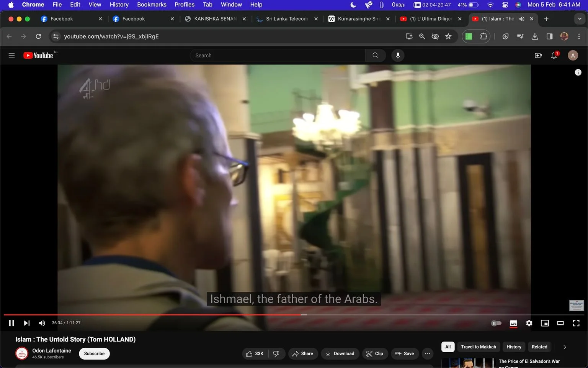The image size is (588, 368).
Task: Pause the video with the pause button
Action: (x=11, y=323)
